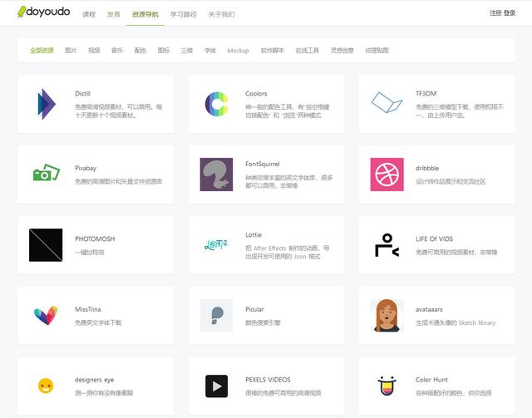
Task: Click the doyoudo logo
Action: coord(44,12)
